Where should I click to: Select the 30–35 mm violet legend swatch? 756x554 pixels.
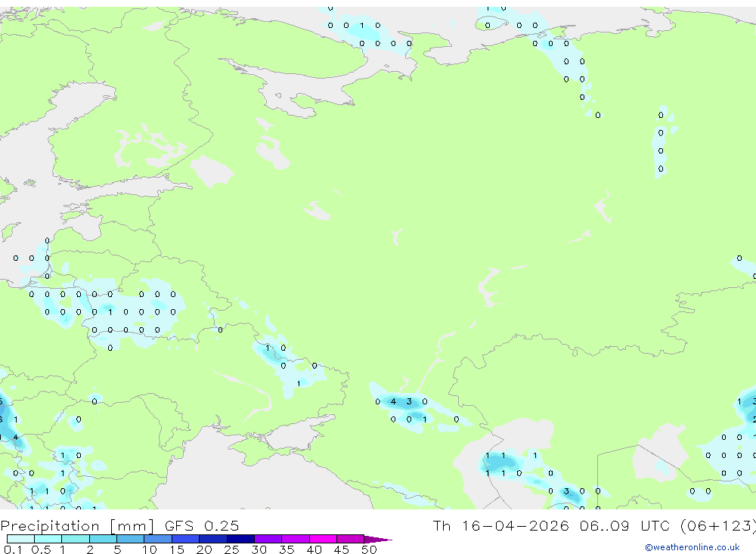pyautogui.click(x=268, y=539)
